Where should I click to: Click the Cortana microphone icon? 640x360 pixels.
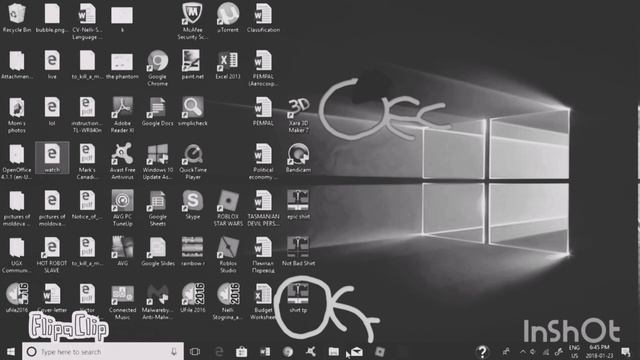(x=174, y=351)
